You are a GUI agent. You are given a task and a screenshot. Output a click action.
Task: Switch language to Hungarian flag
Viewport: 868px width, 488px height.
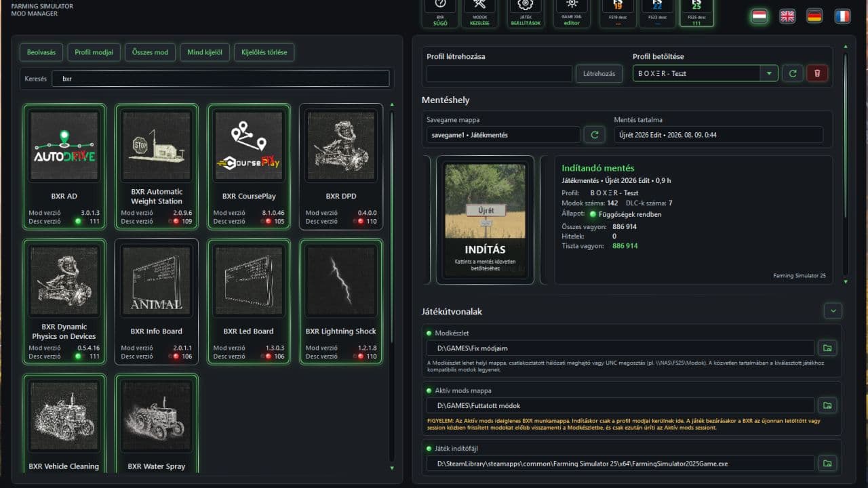759,16
